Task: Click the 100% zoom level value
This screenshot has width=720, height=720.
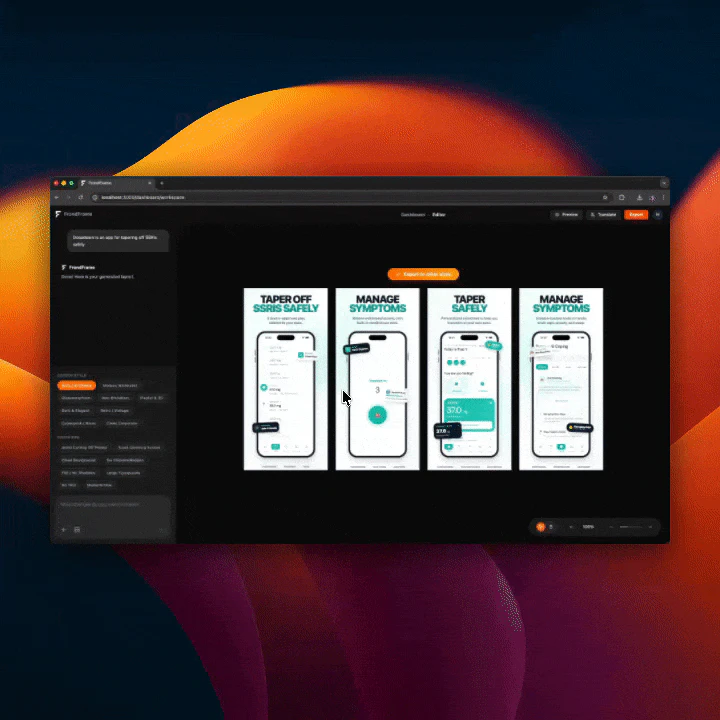Action: point(588,527)
